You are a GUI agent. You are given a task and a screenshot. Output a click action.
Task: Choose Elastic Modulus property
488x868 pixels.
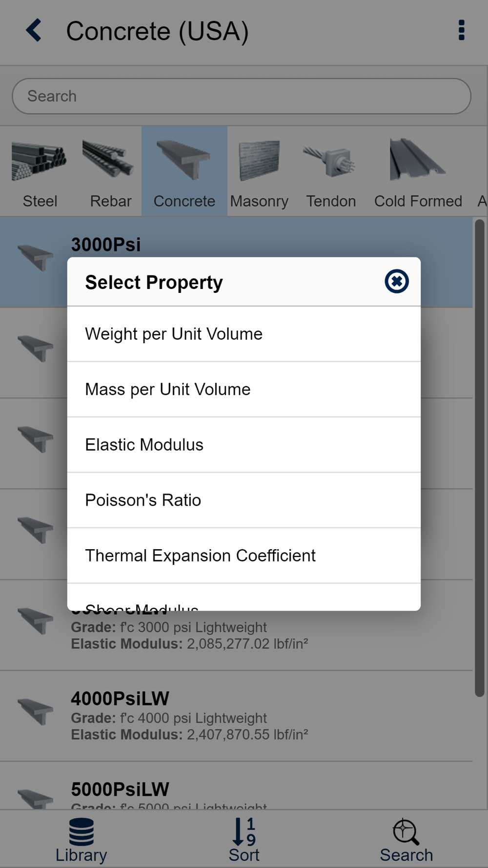[x=244, y=445]
